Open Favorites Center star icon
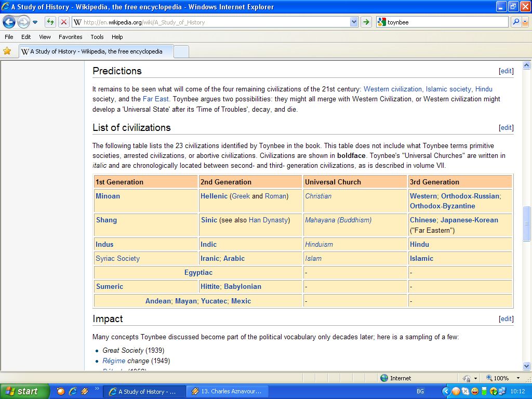 pyautogui.click(x=7, y=51)
